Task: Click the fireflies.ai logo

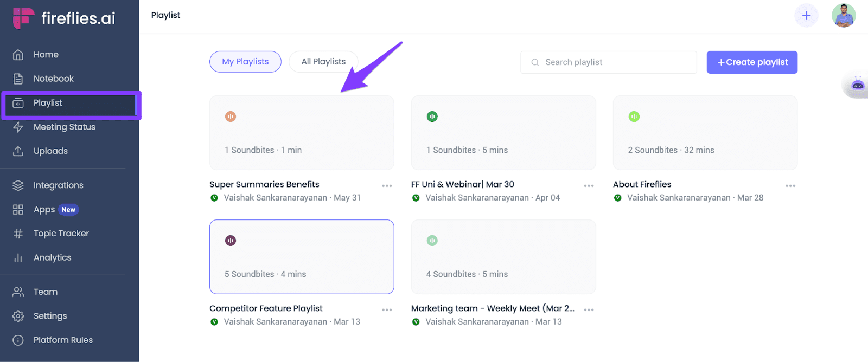Action: [x=64, y=18]
